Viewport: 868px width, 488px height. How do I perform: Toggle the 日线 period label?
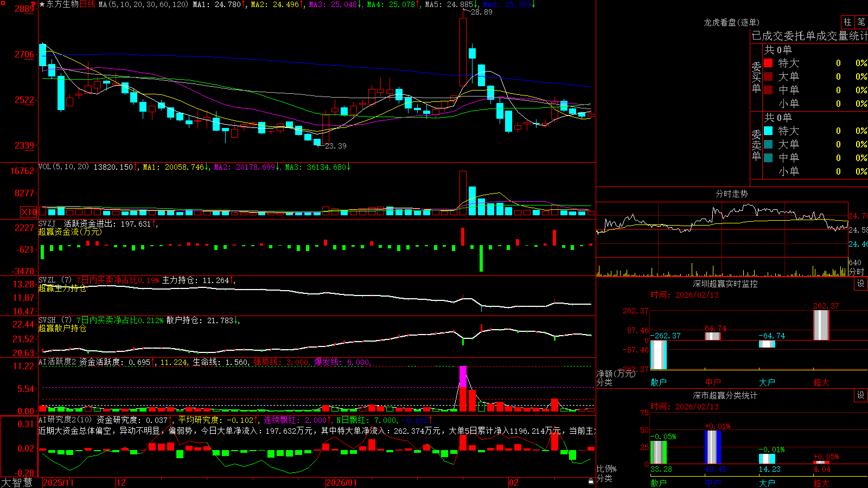87,4
